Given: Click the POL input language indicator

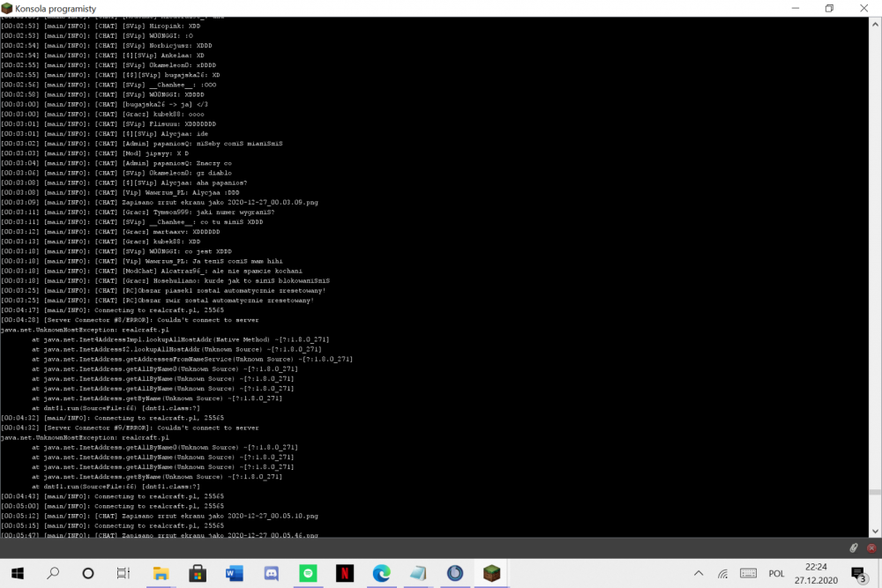Looking at the screenshot, I should click(x=776, y=573).
